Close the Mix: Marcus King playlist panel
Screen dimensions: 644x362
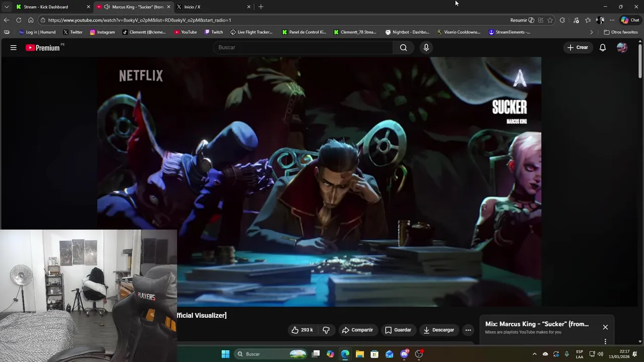(605, 327)
